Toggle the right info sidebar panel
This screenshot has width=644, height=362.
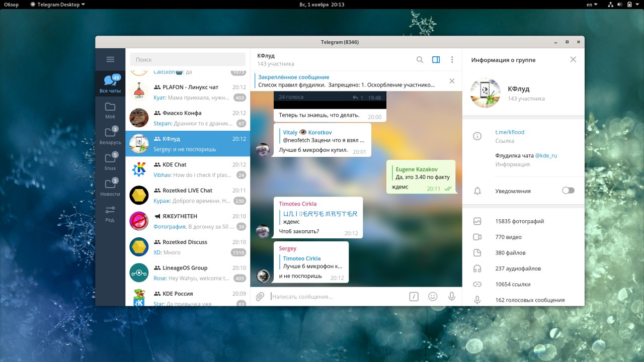point(436,59)
